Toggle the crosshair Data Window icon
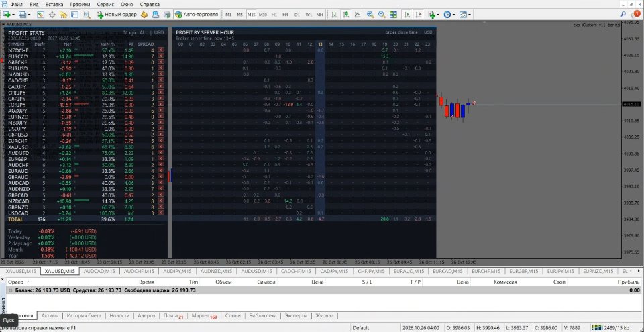This screenshot has height=332, width=644. 52,14
